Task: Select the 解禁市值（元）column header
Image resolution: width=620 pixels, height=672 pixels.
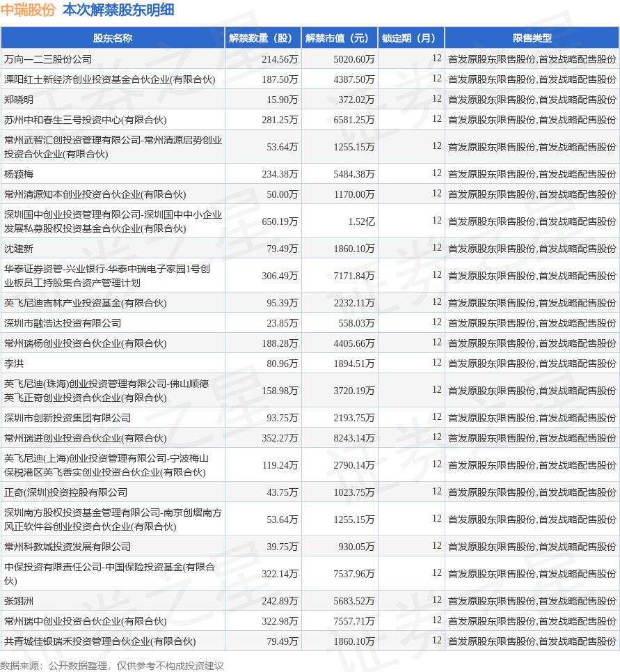Action: (x=340, y=38)
